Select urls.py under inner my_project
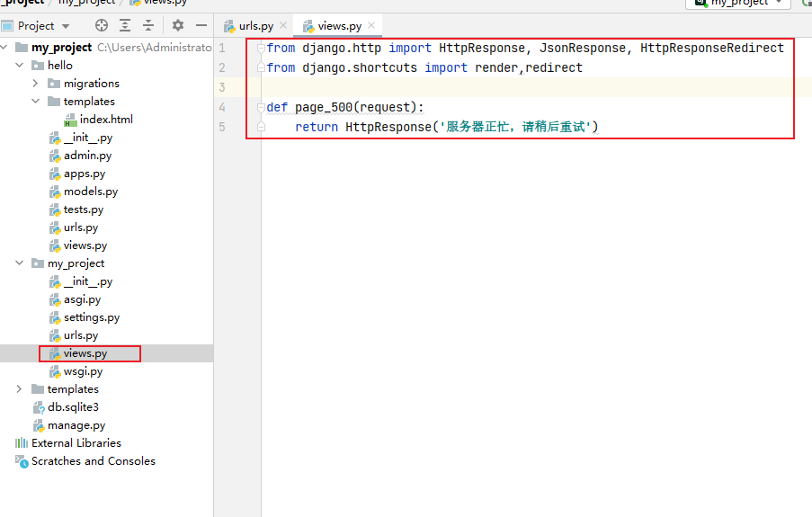The image size is (812, 517). pyautogui.click(x=81, y=335)
